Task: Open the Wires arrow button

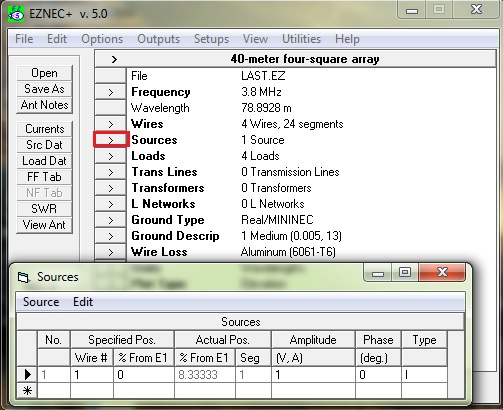Action: [111, 124]
